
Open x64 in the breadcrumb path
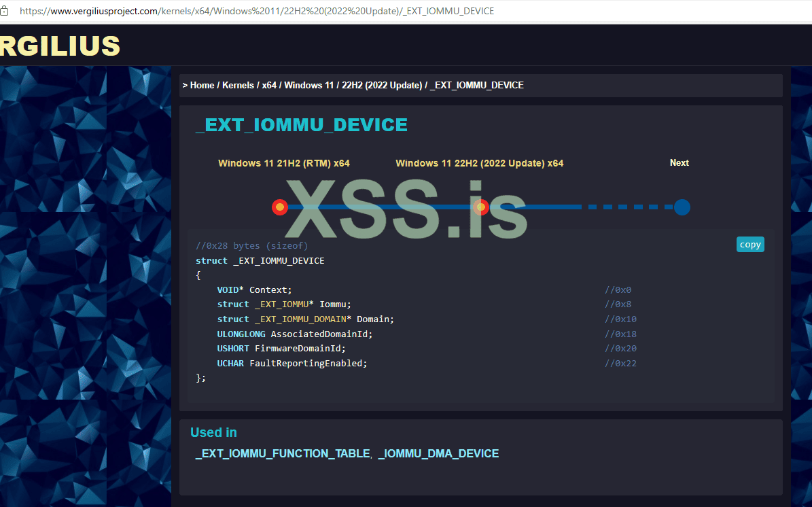pyautogui.click(x=269, y=86)
